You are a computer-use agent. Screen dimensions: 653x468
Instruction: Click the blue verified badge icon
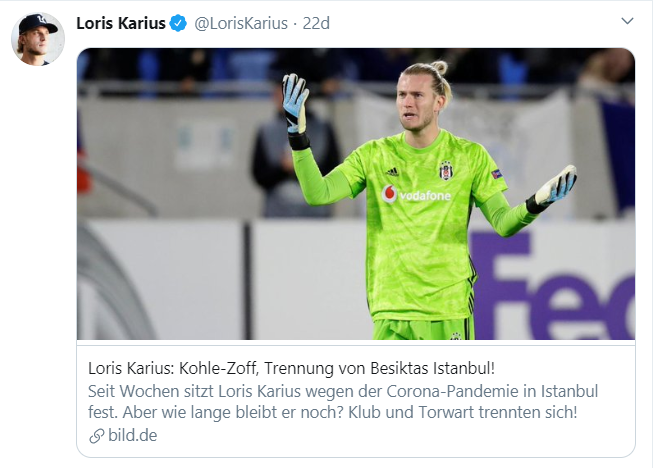coord(179,23)
